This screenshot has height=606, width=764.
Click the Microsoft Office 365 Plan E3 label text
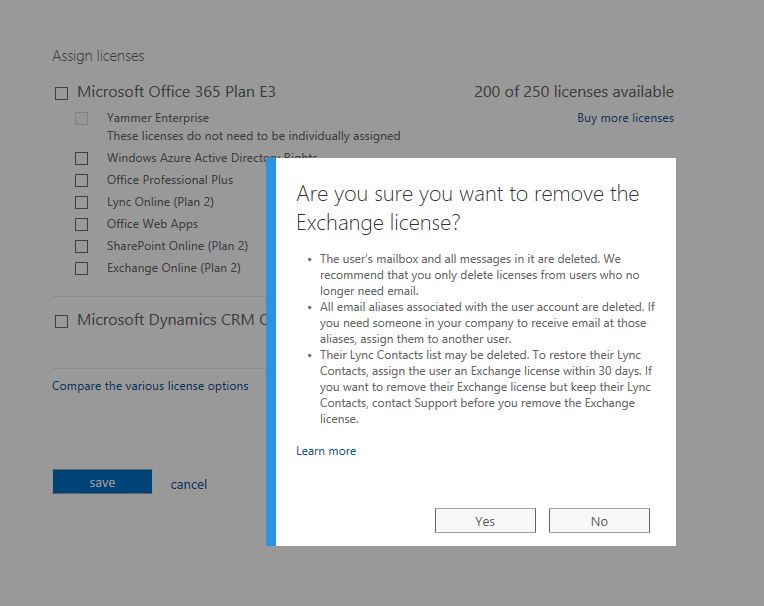176,92
